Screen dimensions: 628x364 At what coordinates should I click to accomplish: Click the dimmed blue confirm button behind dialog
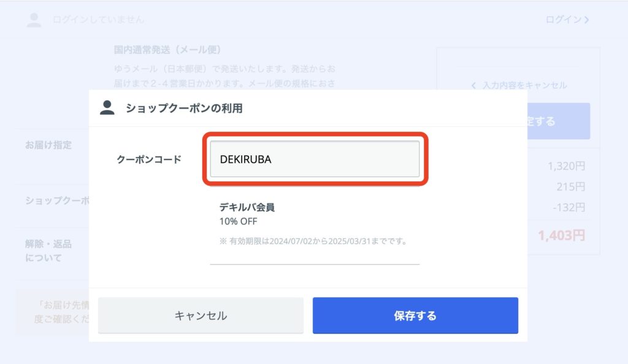click(x=559, y=121)
